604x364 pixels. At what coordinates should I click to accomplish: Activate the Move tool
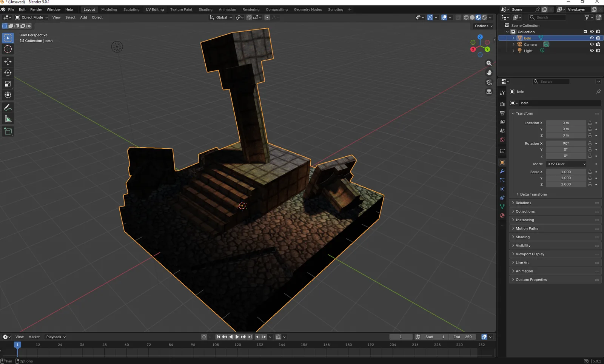tap(8, 62)
